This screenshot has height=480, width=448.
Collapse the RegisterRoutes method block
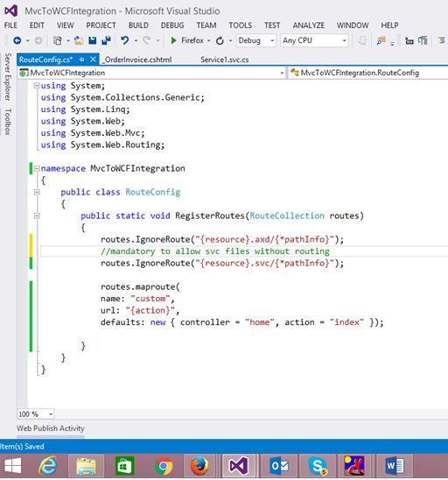37,215
